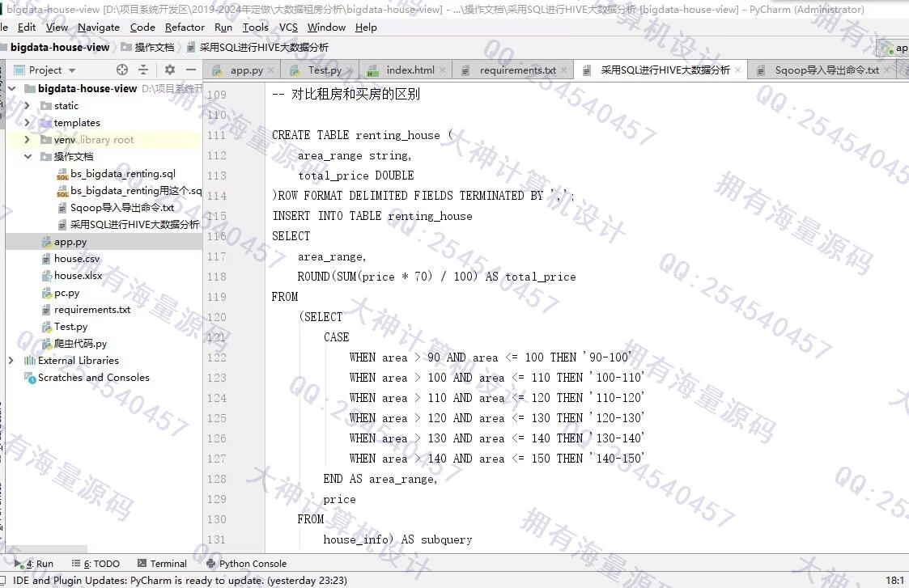Image resolution: width=909 pixels, height=588 pixels.
Task: Click Scratches and Consoles node
Action: coord(87,378)
